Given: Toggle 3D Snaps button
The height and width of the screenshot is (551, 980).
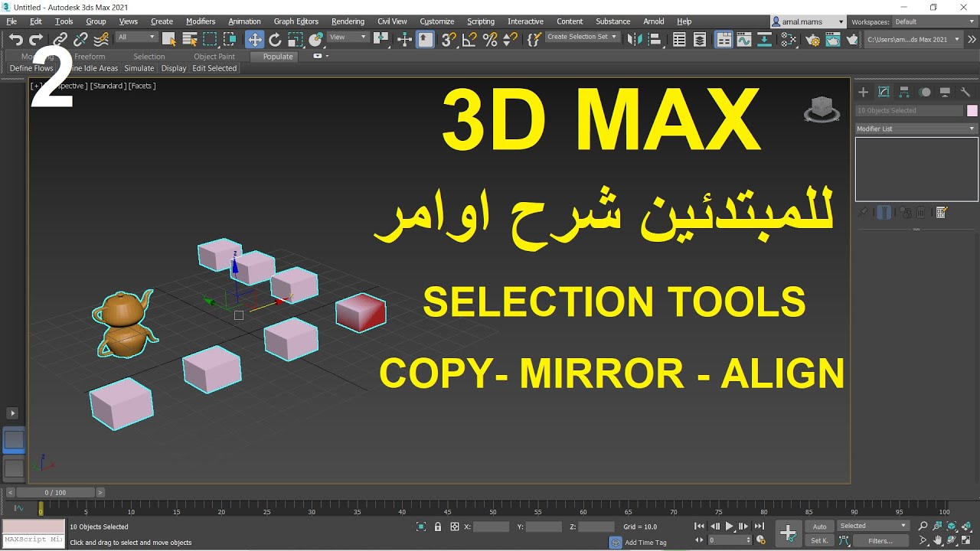Looking at the screenshot, I should pos(449,40).
